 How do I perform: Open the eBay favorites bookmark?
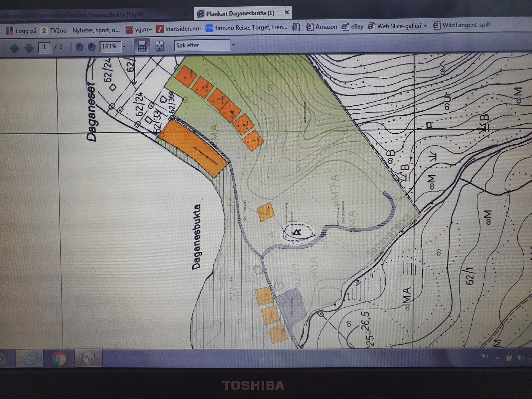click(x=353, y=26)
